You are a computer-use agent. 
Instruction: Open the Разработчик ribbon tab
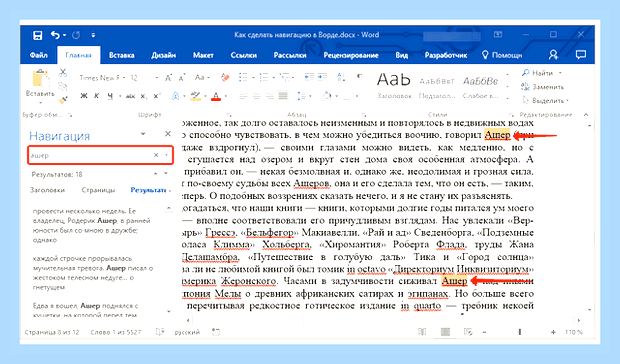(x=446, y=55)
